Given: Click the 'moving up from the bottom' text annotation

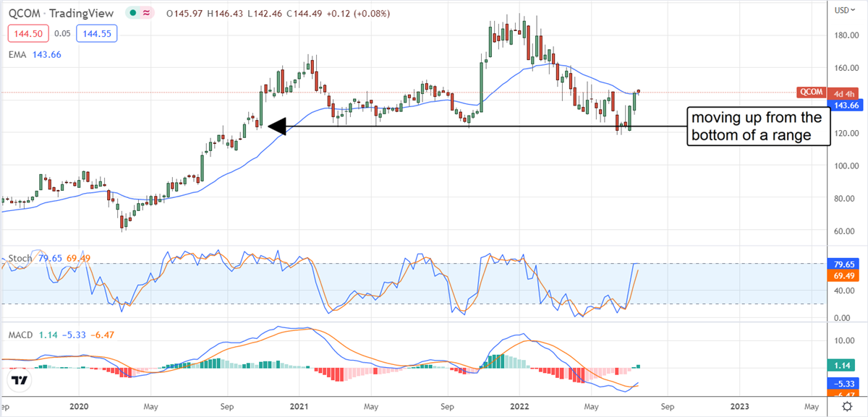Looking at the screenshot, I should 757,126.
